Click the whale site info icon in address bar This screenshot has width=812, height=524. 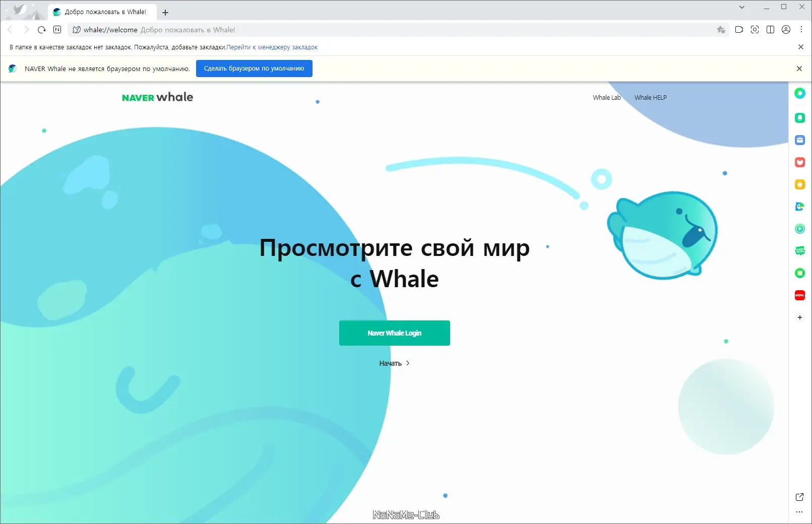(77, 30)
